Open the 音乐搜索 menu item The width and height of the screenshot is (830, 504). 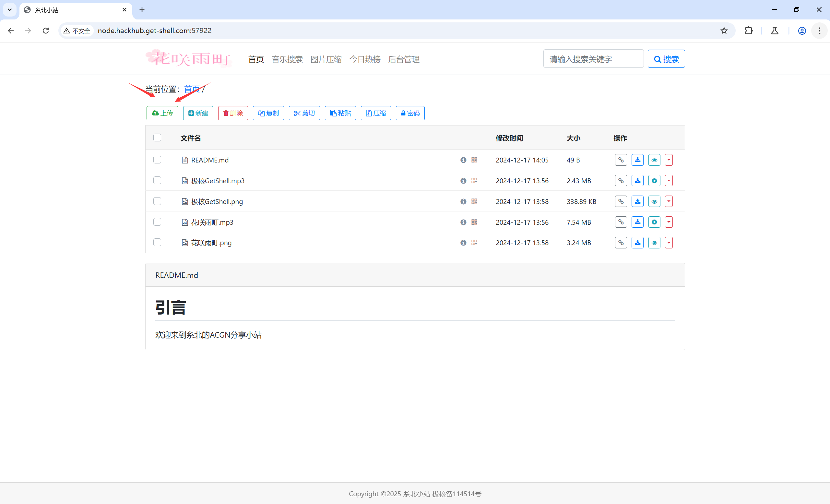287,59
